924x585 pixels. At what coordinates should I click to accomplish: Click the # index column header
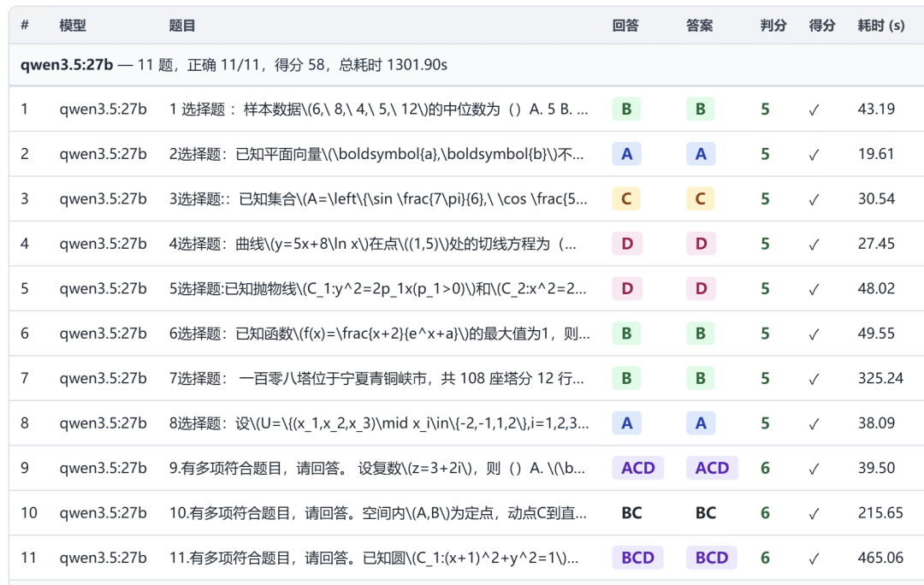tap(25, 26)
